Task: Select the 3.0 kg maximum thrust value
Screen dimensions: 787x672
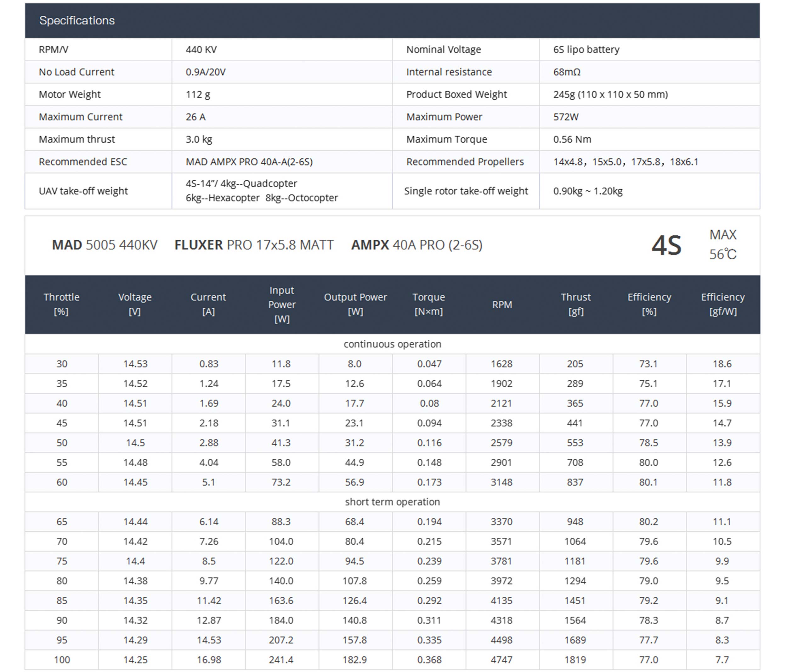Action: (x=199, y=139)
